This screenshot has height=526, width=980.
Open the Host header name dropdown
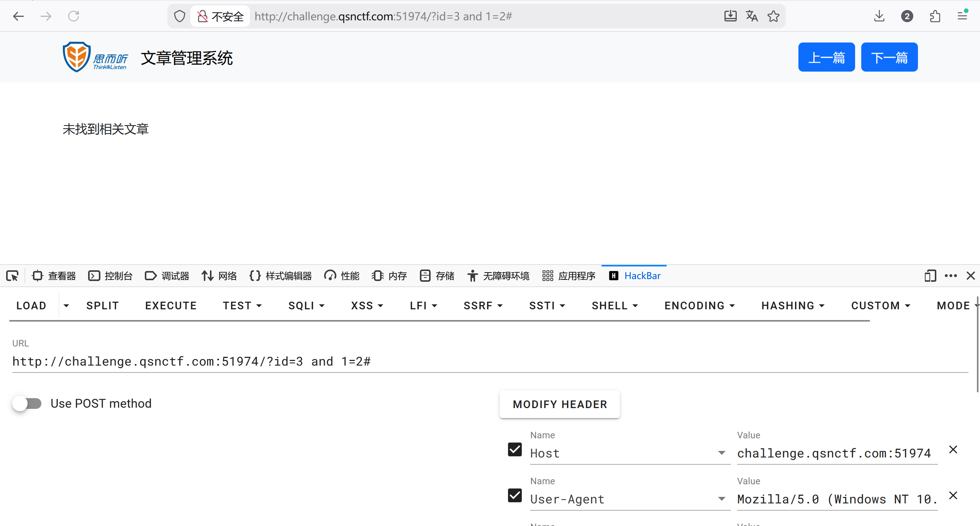pos(722,453)
